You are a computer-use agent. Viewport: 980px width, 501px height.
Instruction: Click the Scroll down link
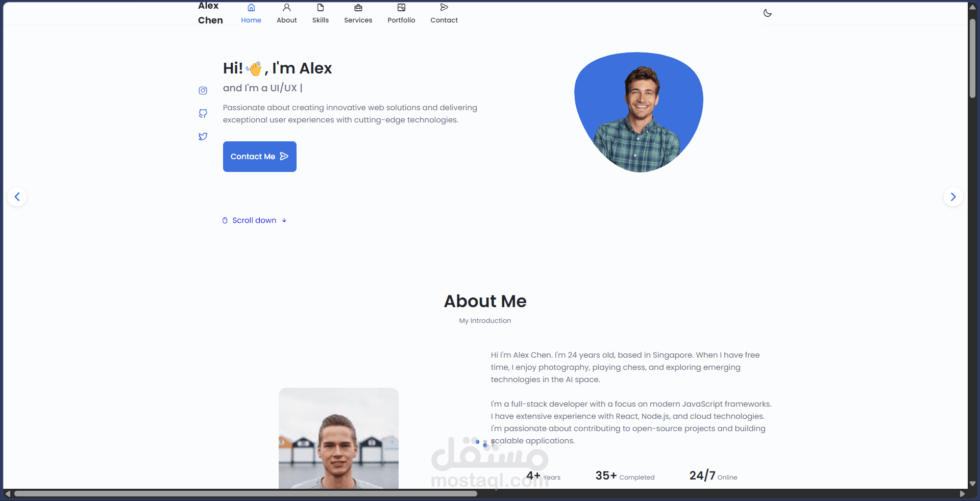[255, 220]
